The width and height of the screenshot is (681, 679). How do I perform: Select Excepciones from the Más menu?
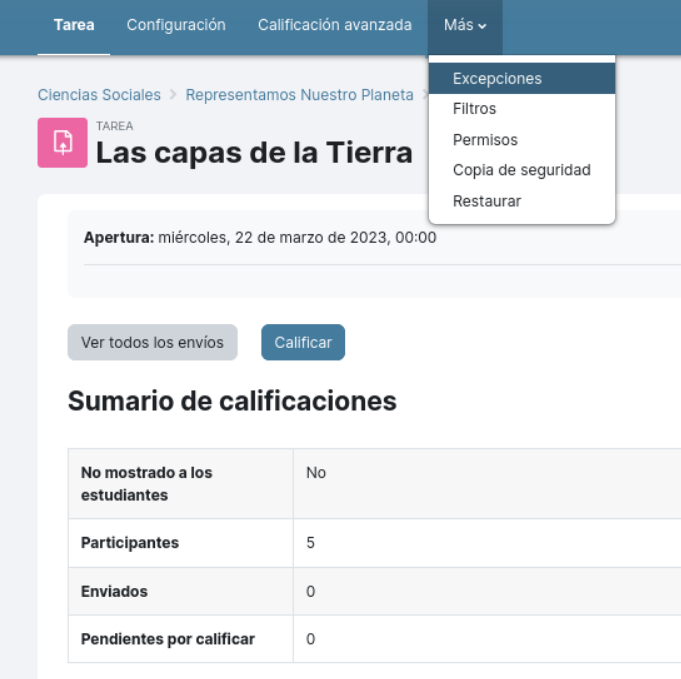522,79
